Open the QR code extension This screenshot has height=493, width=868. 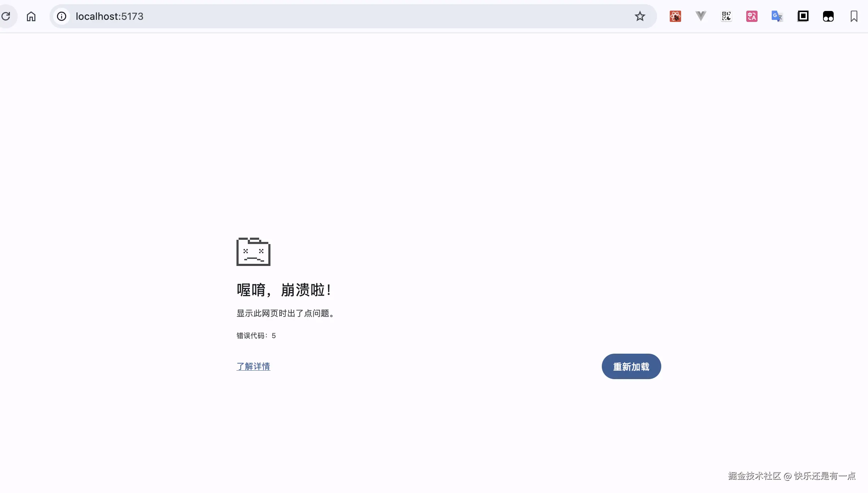726,16
